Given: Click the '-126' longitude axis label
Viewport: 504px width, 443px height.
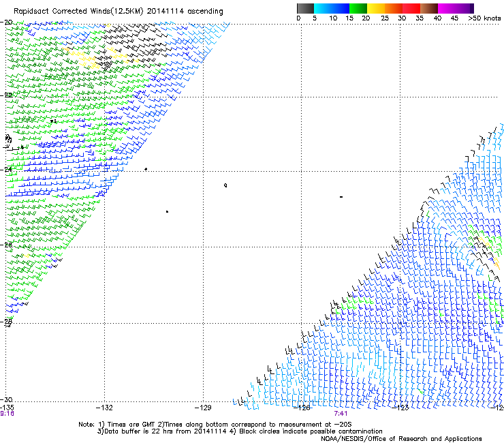Looking at the screenshot, I should [302, 408].
